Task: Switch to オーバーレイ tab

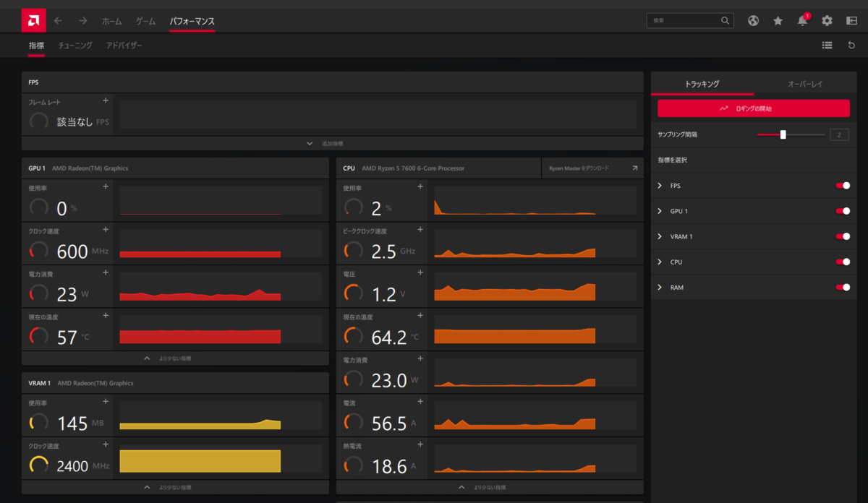Action: click(x=805, y=84)
